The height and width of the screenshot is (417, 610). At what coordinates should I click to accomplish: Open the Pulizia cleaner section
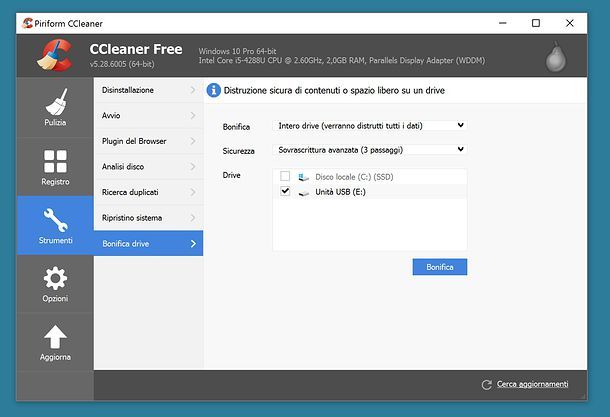point(55,107)
